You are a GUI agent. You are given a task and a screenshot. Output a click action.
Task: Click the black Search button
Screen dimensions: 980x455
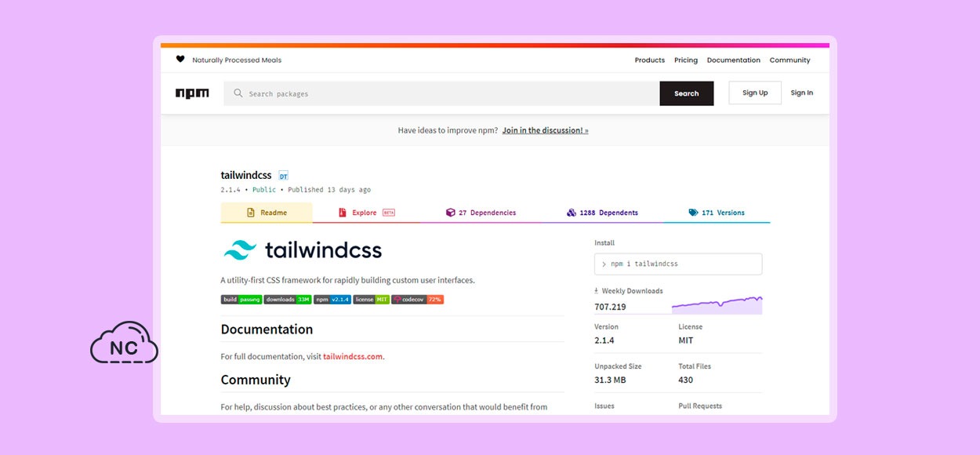coord(687,93)
